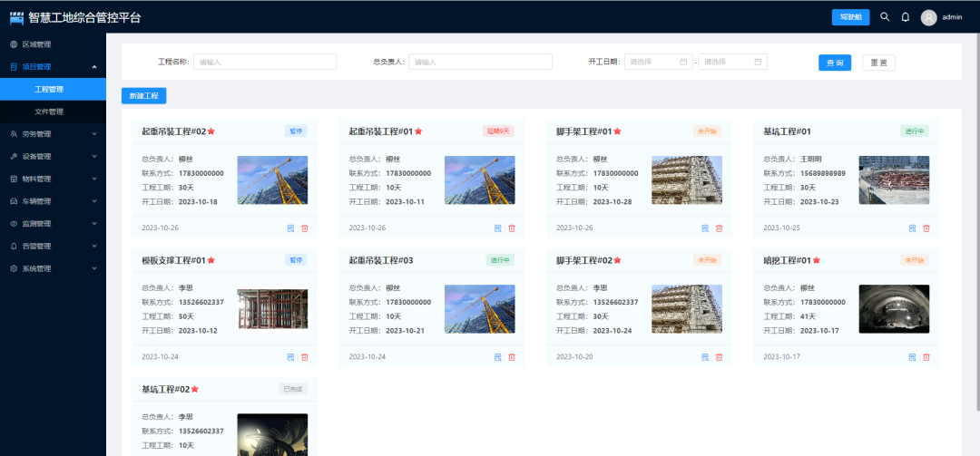View details of 模板支撑工程#01 card

coord(290,356)
